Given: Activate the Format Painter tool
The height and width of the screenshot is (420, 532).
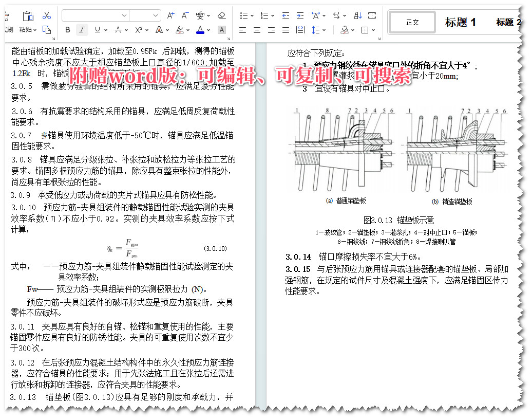Looking at the screenshot, I should 6,22.
